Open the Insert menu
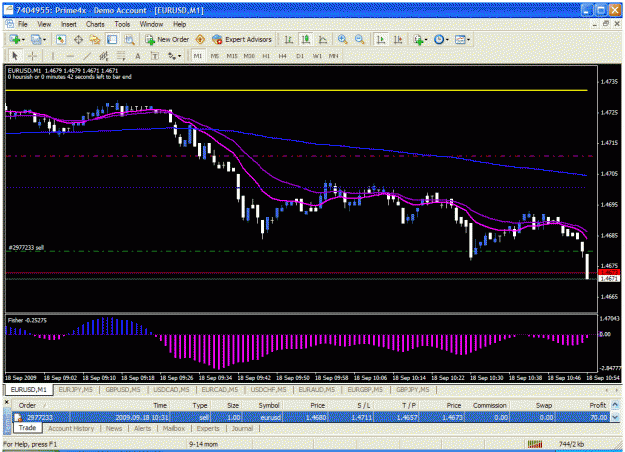This screenshot has height=452, width=625. point(69,24)
